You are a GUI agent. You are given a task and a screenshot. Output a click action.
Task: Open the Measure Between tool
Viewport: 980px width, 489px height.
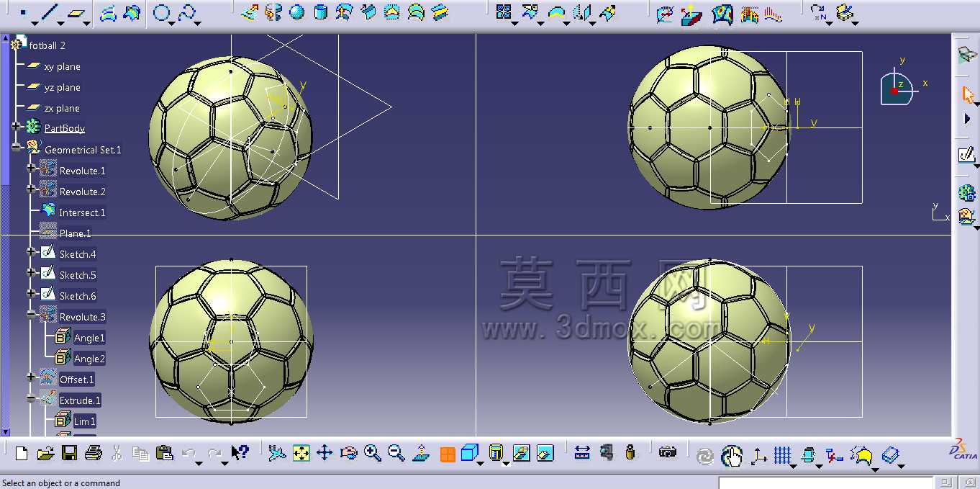click(582, 453)
